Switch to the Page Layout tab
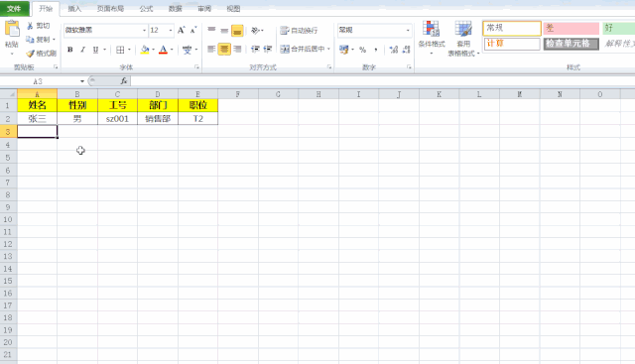The height and width of the screenshot is (364, 635). (x=110, y=9)
